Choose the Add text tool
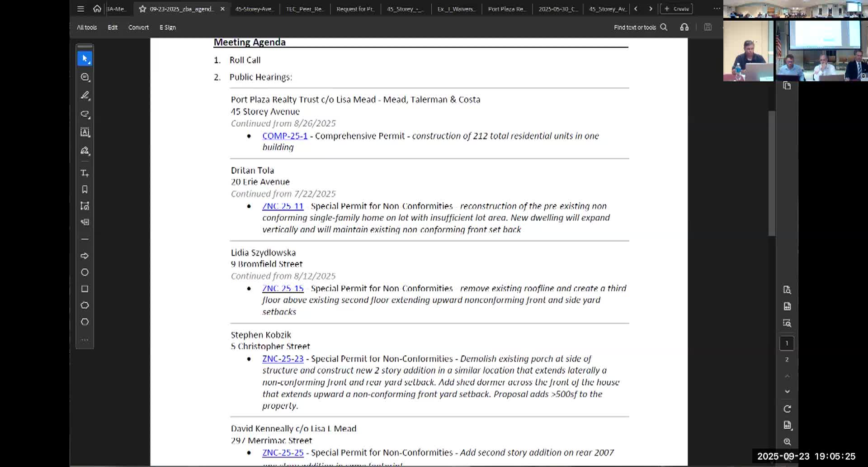Screen dimensions: 868x467 click(85, 173)
